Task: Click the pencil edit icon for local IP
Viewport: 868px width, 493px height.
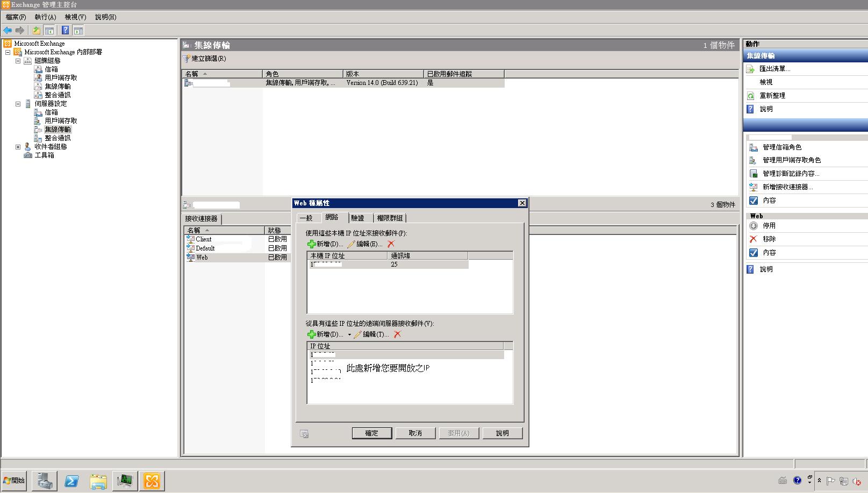Action: pos(351,244)
